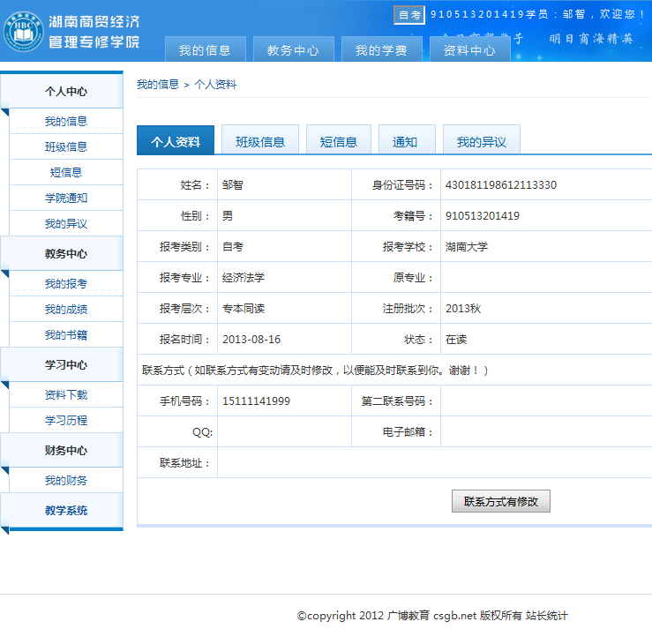Open the 教务中心 top navigation tab

(x=294, y=49)
